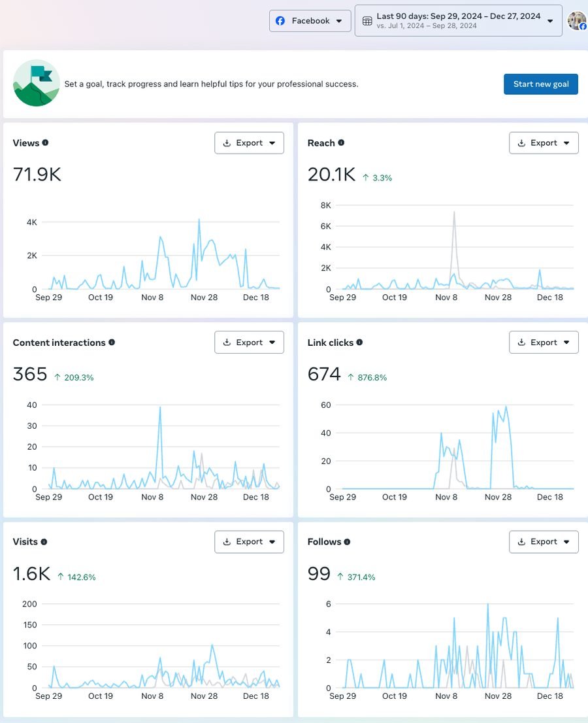Click the 71.9K Views total value
Image resolution: width=588 pixels, height=723 pixels.
[37, 175]
